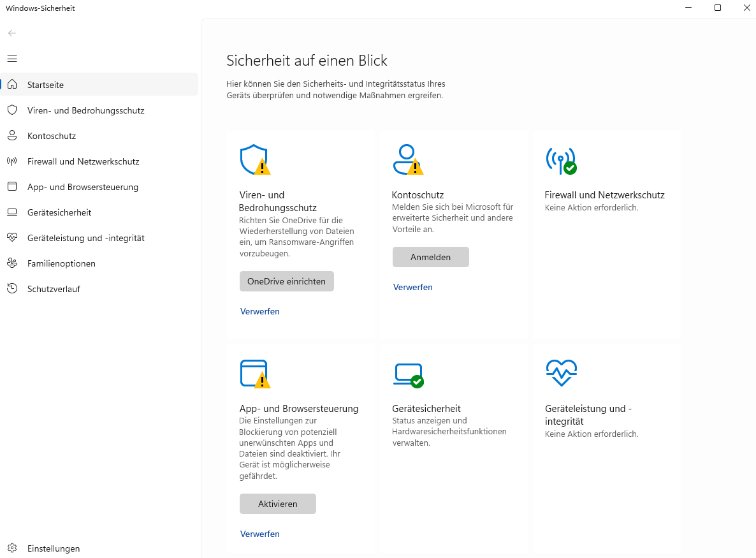Click the Viren- und Bedrohungsschutz shield tile icon
The width and height of the screenshot is (756, 558).
tap(254, 159)
